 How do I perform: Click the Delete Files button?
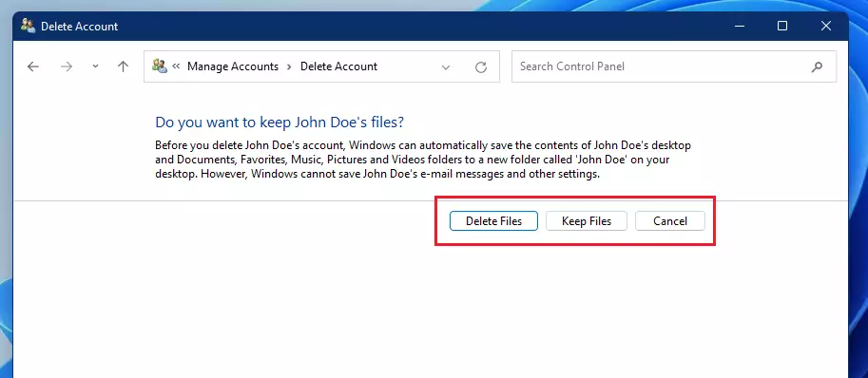(x=493, y=221)
